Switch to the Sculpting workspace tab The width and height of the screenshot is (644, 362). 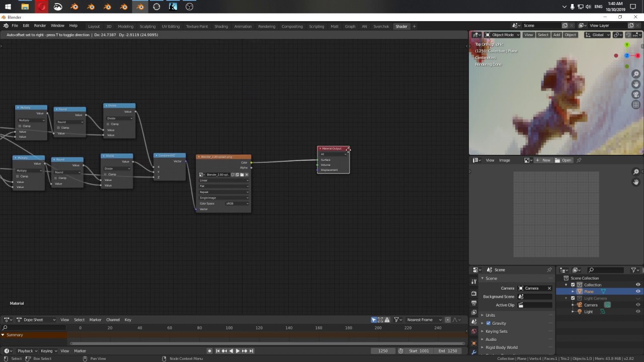[x=147, y=26]
